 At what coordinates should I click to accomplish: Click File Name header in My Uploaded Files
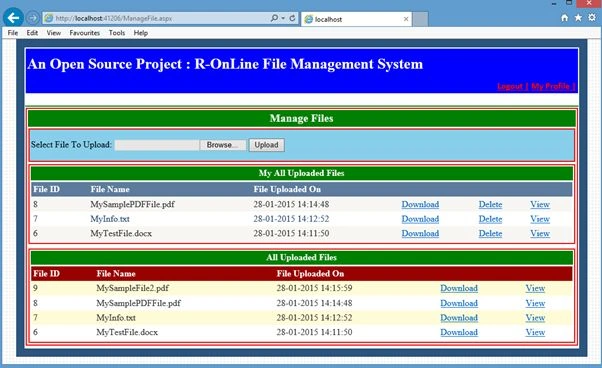110,189
